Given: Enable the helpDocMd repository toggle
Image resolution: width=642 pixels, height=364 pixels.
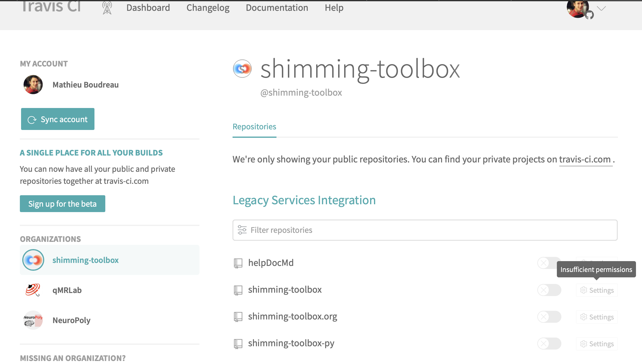Looking at the screenshot, I should (x=549, y=263).
